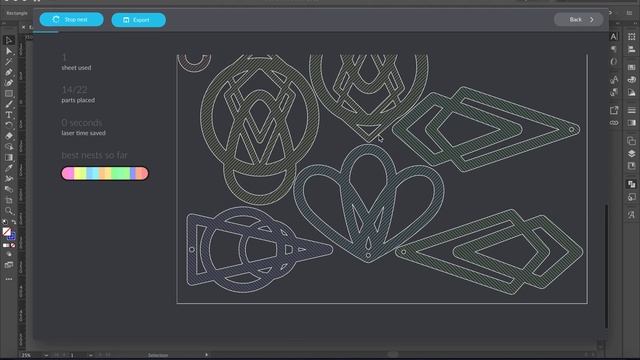This screenshot has height=360, width=640.
Task: Select the Eyedropper tool
Action: [x=9, y=168]
